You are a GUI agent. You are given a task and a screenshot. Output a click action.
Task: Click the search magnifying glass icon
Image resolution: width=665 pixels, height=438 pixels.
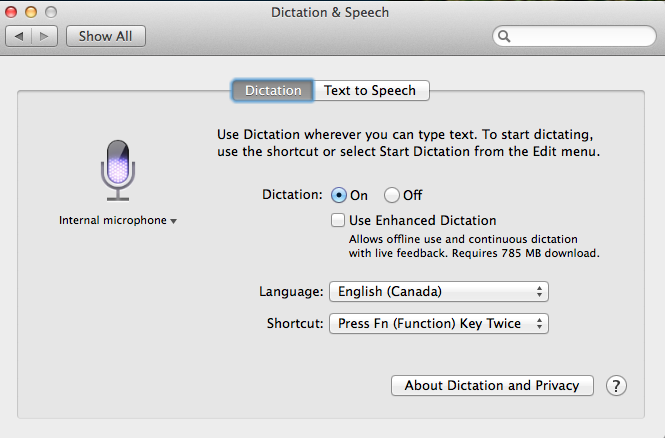point(505,36)
